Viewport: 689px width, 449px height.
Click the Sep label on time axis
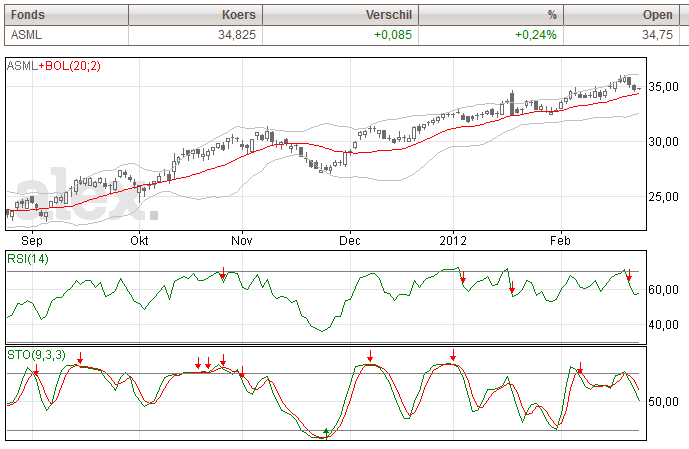click(32, 241)
